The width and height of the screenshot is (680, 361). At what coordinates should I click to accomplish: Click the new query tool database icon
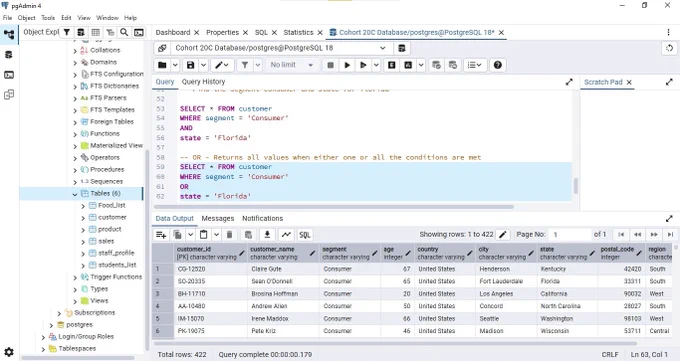point(402,48)
